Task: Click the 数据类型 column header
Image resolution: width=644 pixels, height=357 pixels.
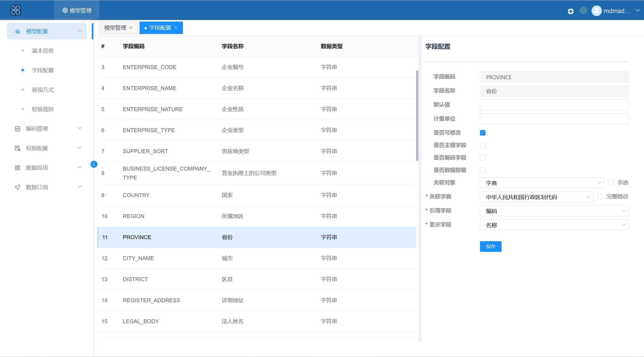Action: click(x=332, y=46)
